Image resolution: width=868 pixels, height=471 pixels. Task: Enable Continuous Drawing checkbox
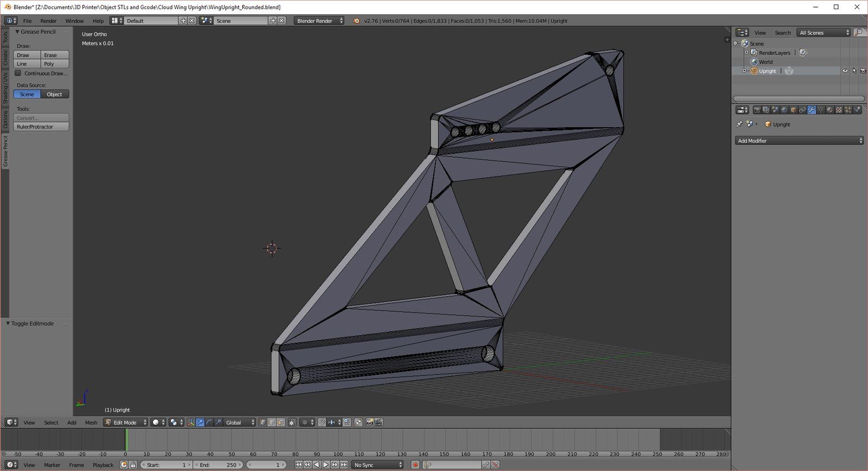[x=18, y=73]
